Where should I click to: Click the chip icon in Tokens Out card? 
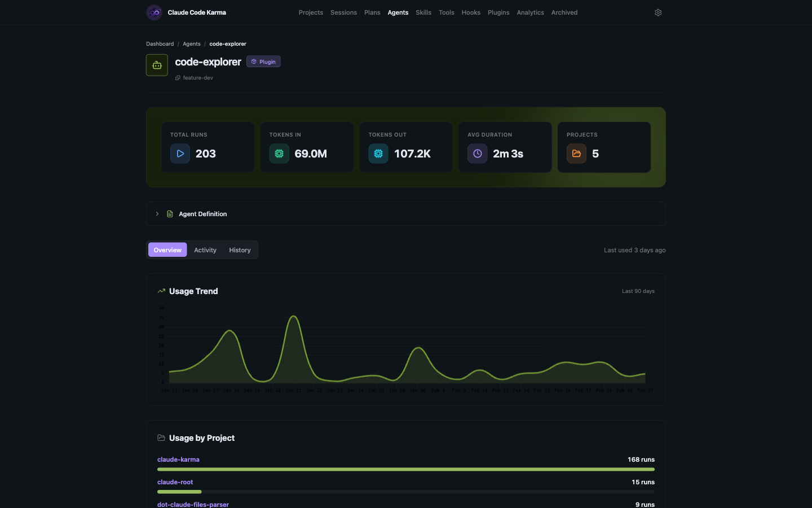[378, 154]
